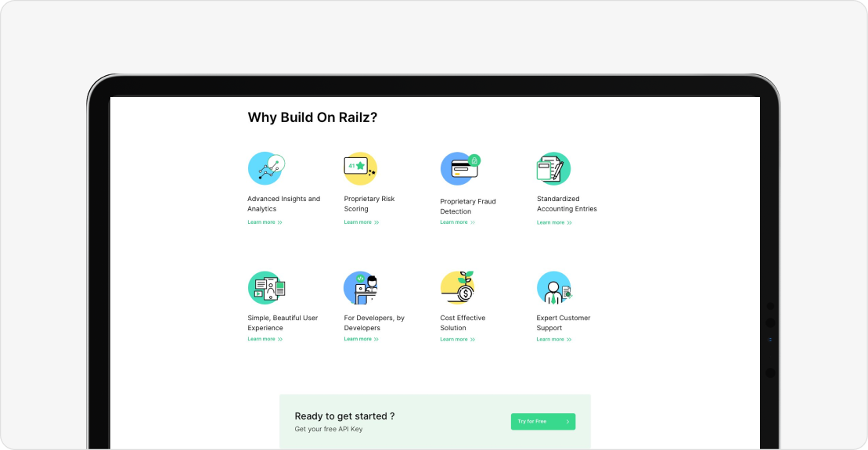Click the Cost Effective Solution title
The image size is (868, 450).
tap(463, 322)
